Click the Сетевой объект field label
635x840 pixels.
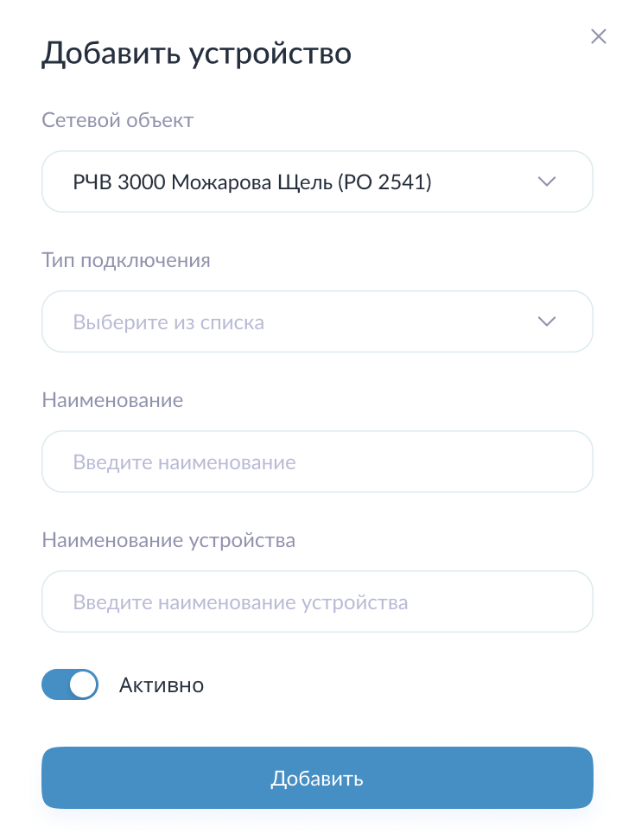pyautogui.click(x=117, y=121)
